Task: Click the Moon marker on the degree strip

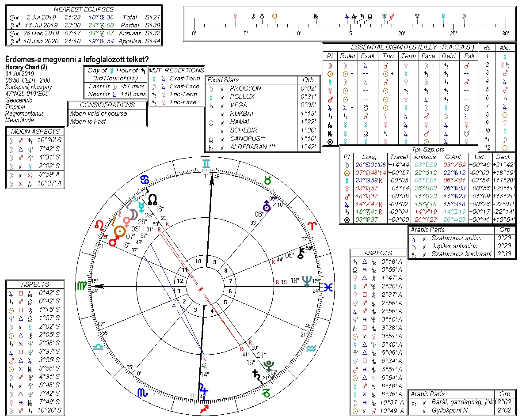Action: point(464,15)
